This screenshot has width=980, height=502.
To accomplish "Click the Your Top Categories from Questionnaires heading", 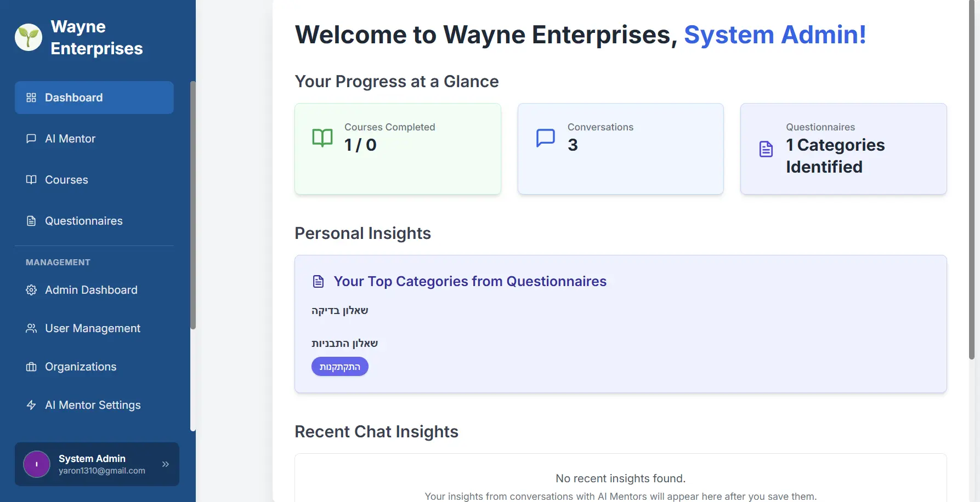I will coord(470,281).
